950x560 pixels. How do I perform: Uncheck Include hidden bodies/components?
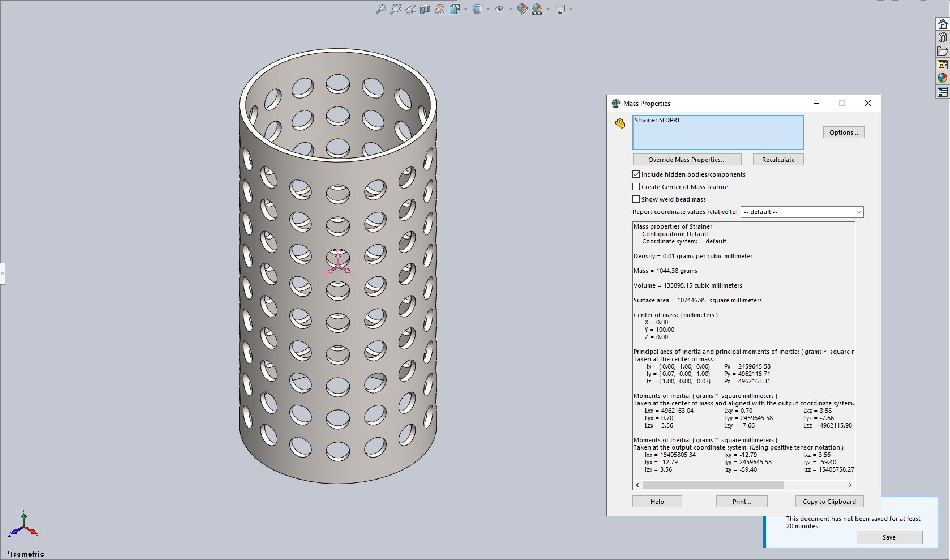click(x=636, y=174)
